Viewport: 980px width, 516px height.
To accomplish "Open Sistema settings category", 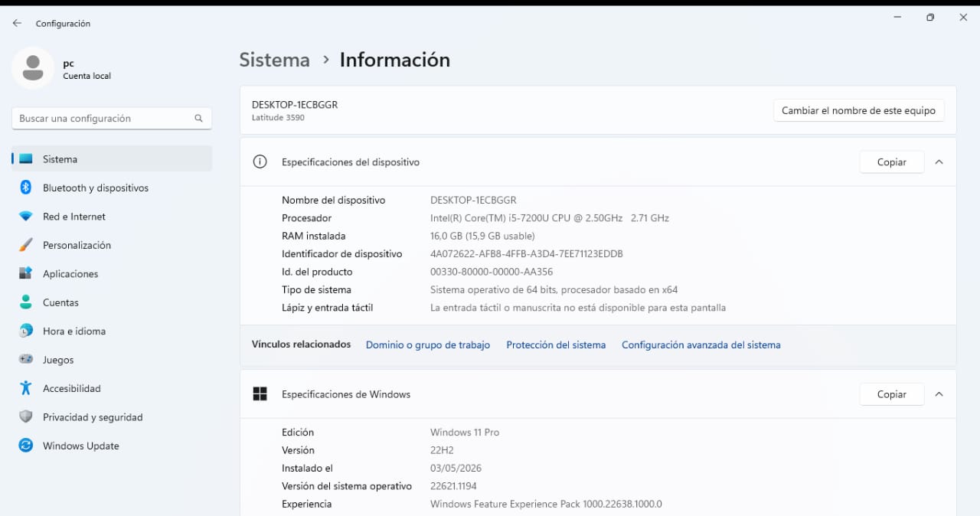I will [x=112, y=159].
